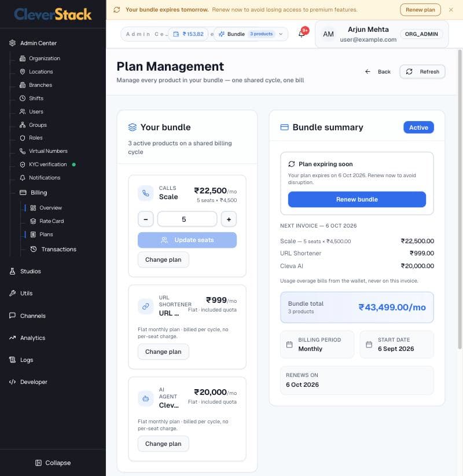Image resolution: width=463 pixels, height=476 pixels.
Task: Open Transactions in Billing menu
Action: [58, 249]
